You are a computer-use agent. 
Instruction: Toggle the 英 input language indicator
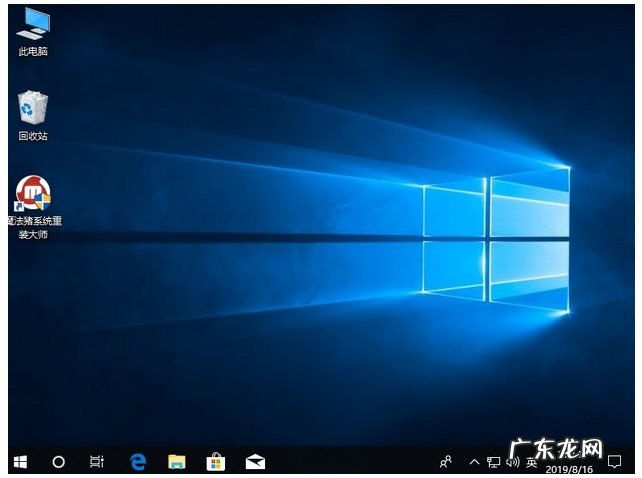pos(531,462)
